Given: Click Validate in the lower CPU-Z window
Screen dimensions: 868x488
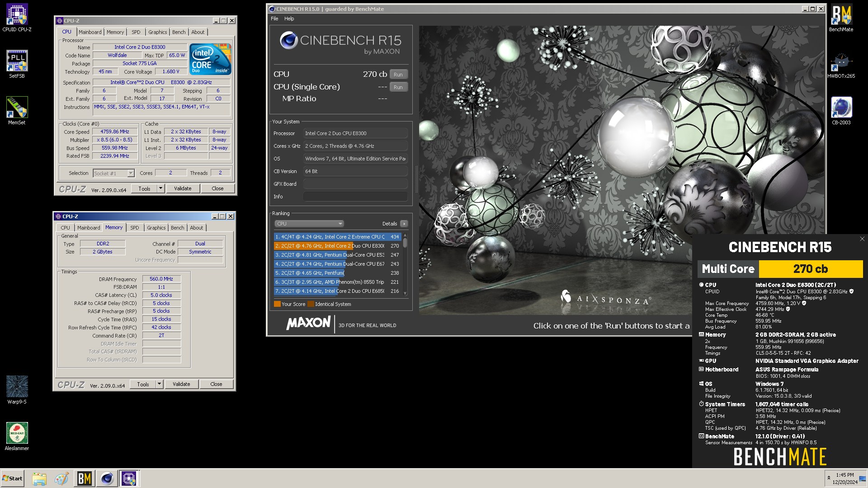Looking at the screenshot, I should [181, 385].
